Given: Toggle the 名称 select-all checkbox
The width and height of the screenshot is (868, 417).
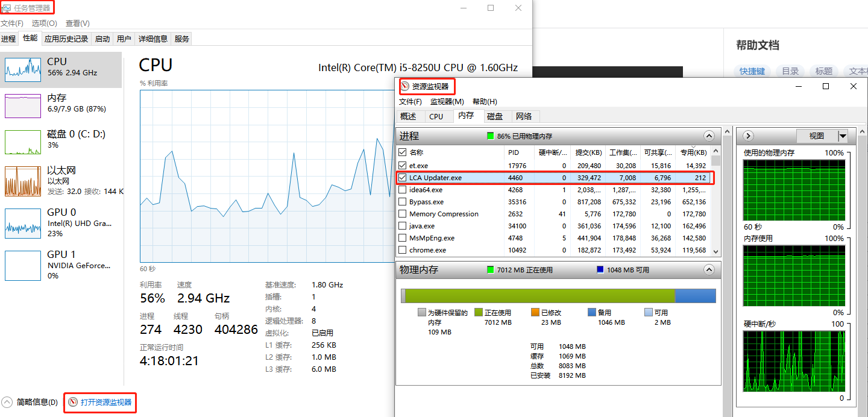Looking at the screenshot, I should click(x=403, y=153).
